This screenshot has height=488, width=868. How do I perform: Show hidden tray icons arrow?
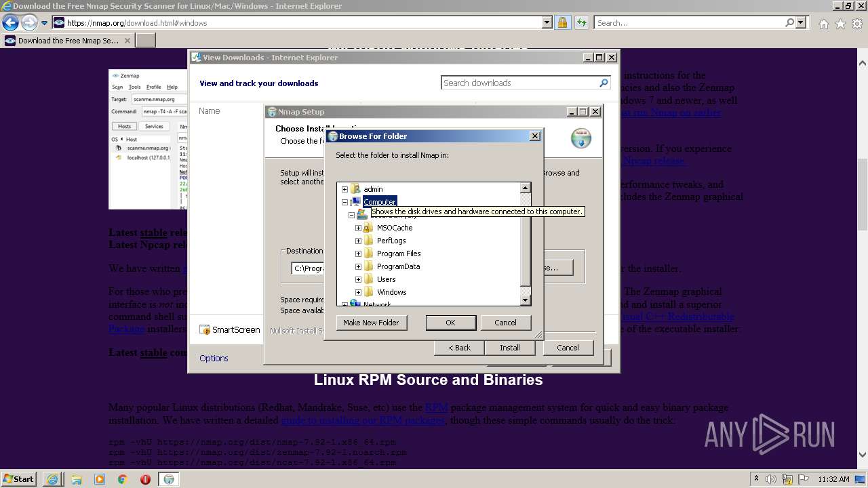[756, 479]
